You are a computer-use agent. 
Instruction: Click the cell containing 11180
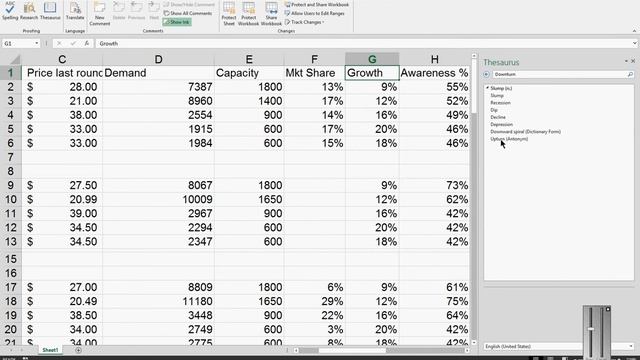(x=158, y=302)
